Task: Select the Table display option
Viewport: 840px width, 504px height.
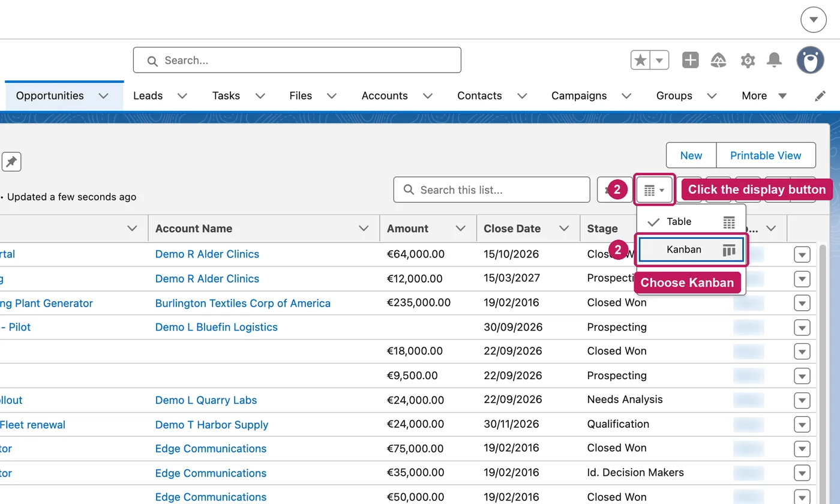Action: tap(692, 222)
